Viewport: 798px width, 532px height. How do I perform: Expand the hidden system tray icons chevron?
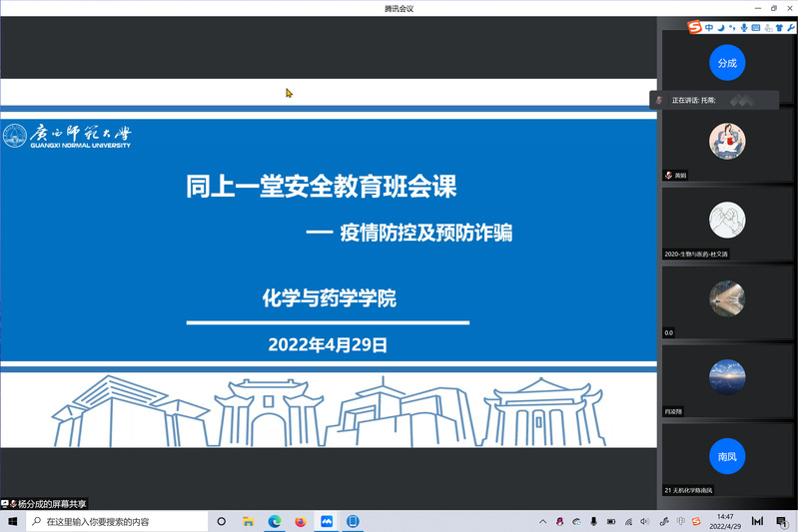pos(542,521)
